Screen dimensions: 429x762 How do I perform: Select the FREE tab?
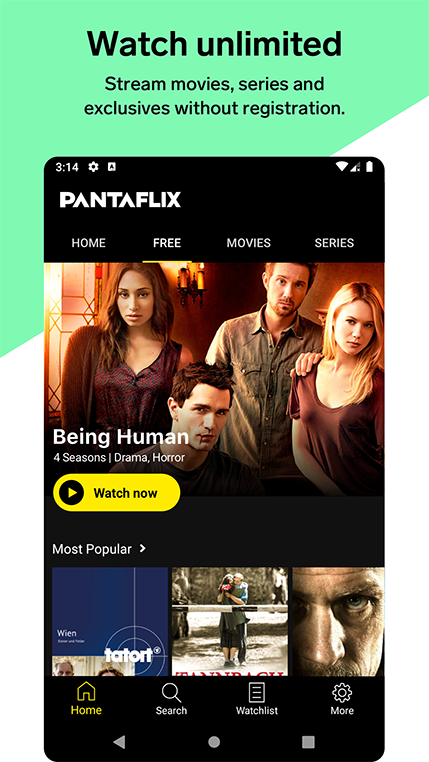click(x=167, y=243)
